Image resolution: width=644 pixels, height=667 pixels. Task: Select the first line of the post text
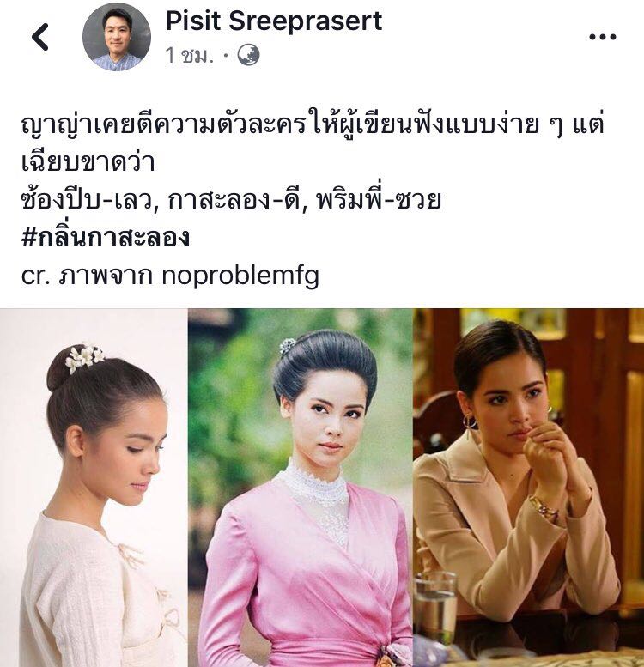pos(313,125)
